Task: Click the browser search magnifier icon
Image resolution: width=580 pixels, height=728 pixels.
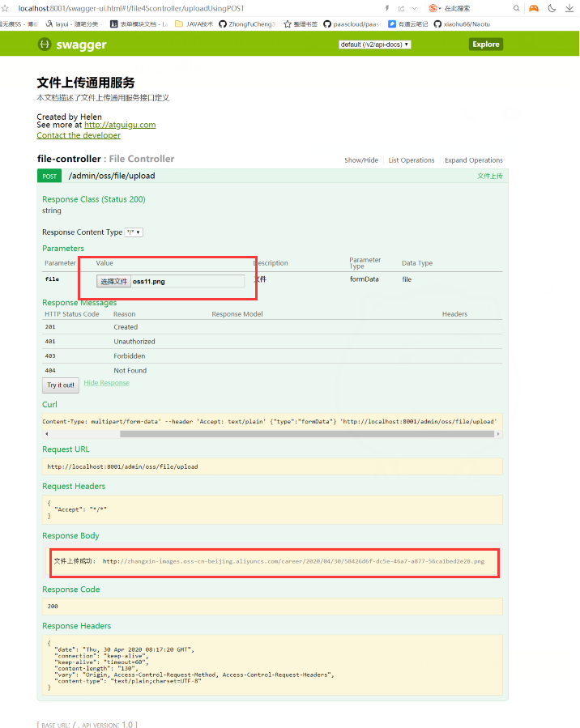Action: point(517,8)
